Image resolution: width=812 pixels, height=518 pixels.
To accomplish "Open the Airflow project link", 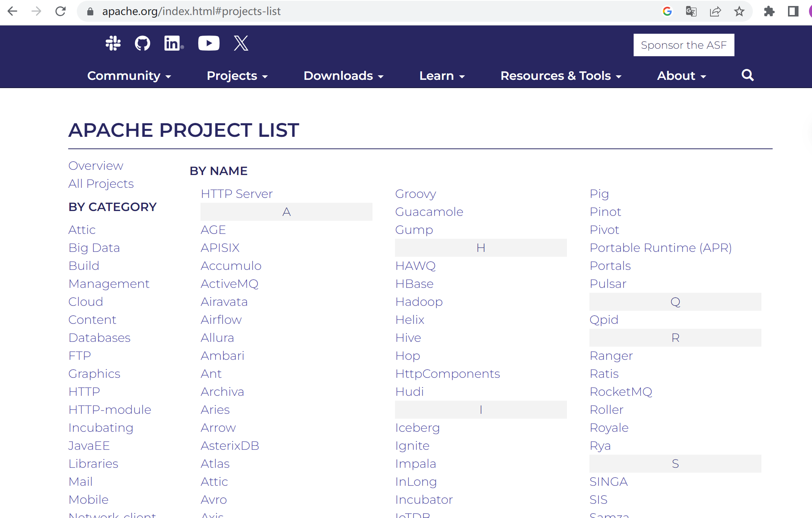I will pyautogui.click(x=221, y=320).
